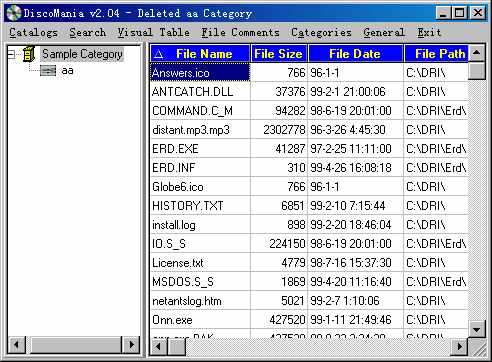The width and height of the screenshot is (492, 362).
Task: Click the tree panel's scroll left arrow
Action: (16, 345)
